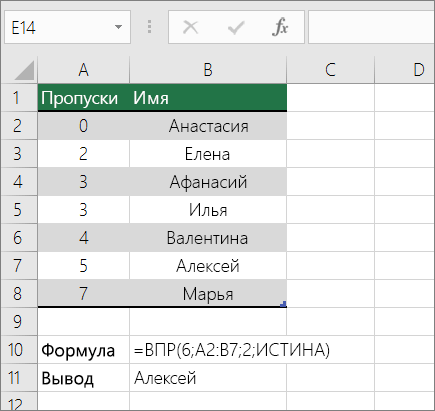Click the Cancel X icon in formula bar
The height and width of the screenshot is (411, 435).
click(190, 27)
